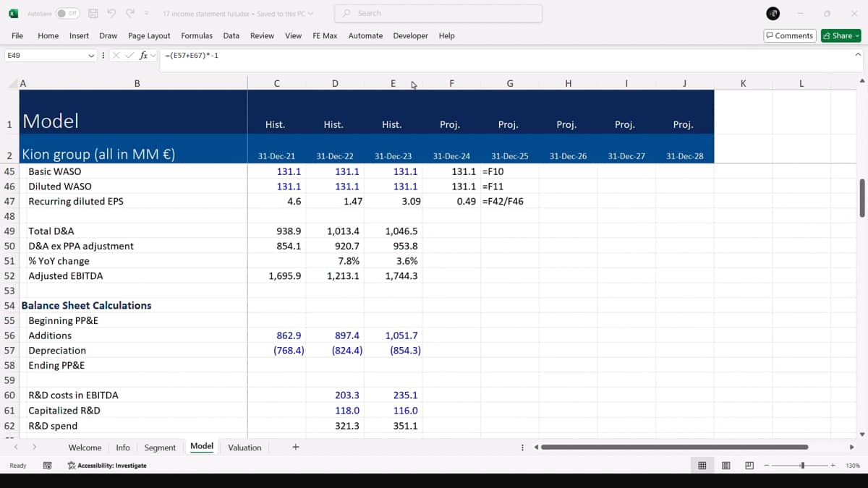Click the previous sheet navigation arrow
This screenshot has width=868, height=488.
(16, 448)
